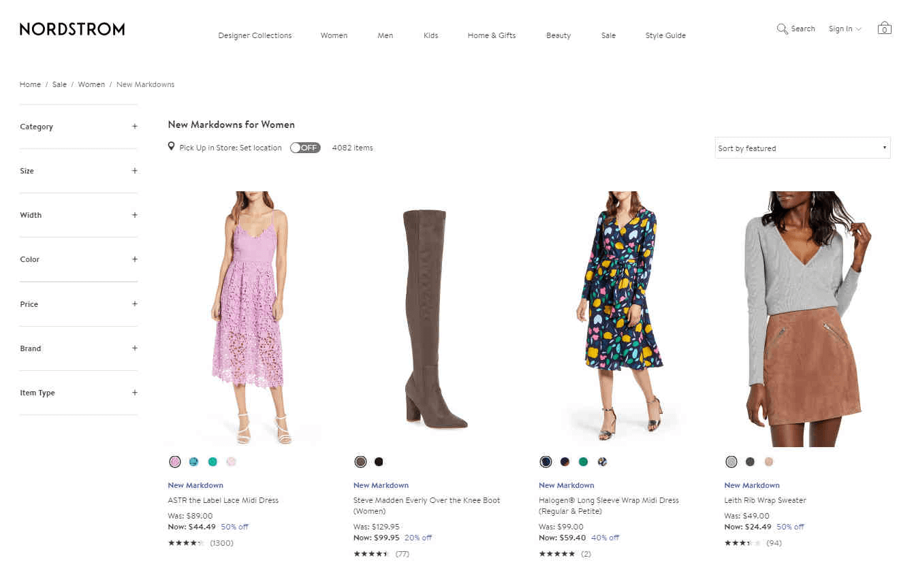Select black swatch for Steve Madden boot

pos(379,461)
